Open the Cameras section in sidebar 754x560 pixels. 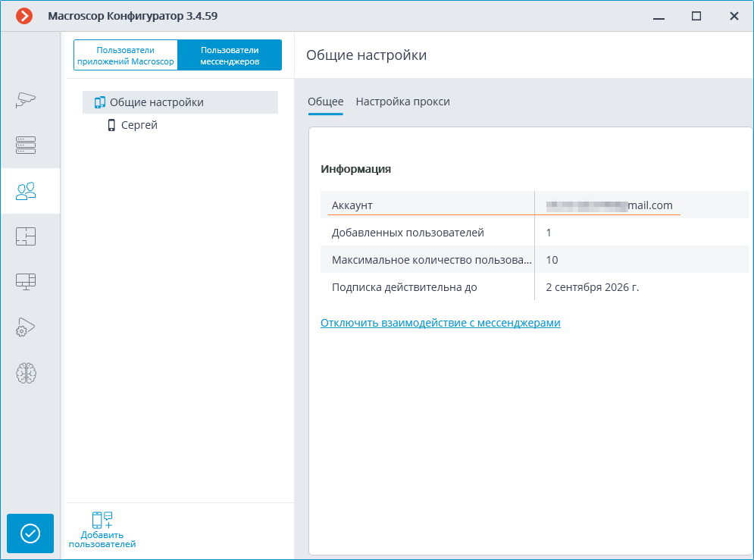[x=27, y=100]
